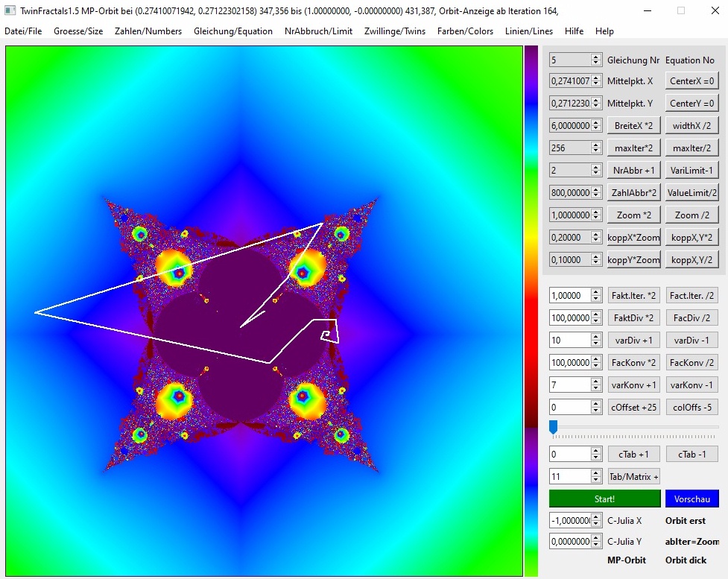
Task: Double the width with BreiteX *2
Action: click(633, 125)
